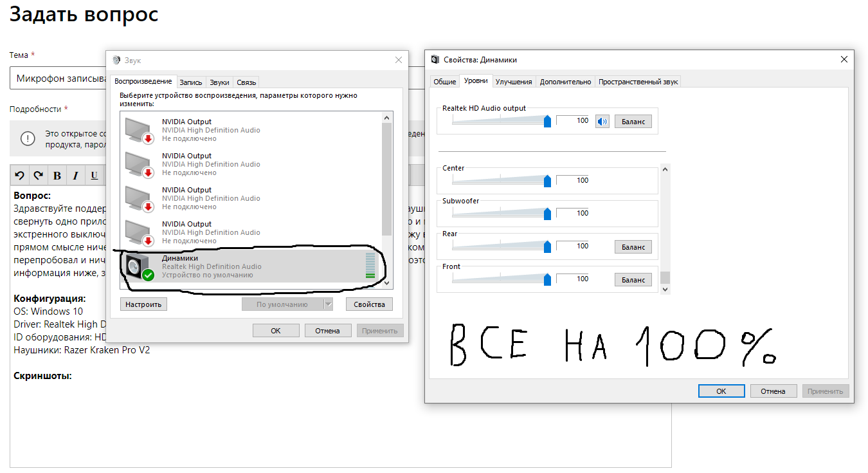The height and width of the screenshot is (473, 868).
Task: Click the Rear level value field
Action: (x=574, y=246)
